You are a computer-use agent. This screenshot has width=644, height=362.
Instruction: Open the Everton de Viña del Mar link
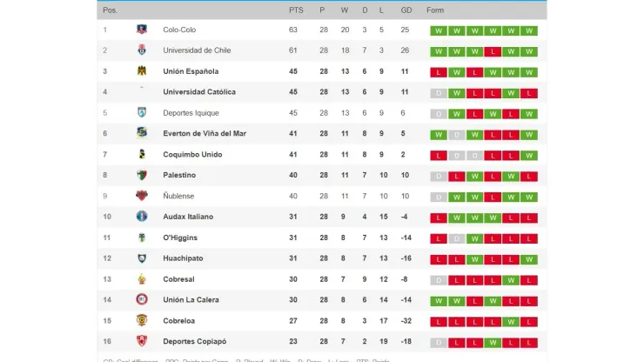205,133
